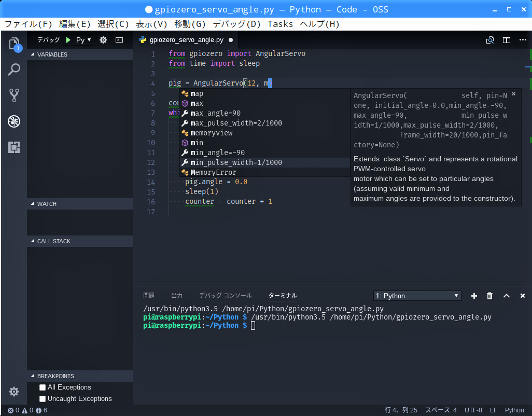532x416 pixels.
Task: Click the editor overview ruler scrollbar
Action: coord(528,167)
